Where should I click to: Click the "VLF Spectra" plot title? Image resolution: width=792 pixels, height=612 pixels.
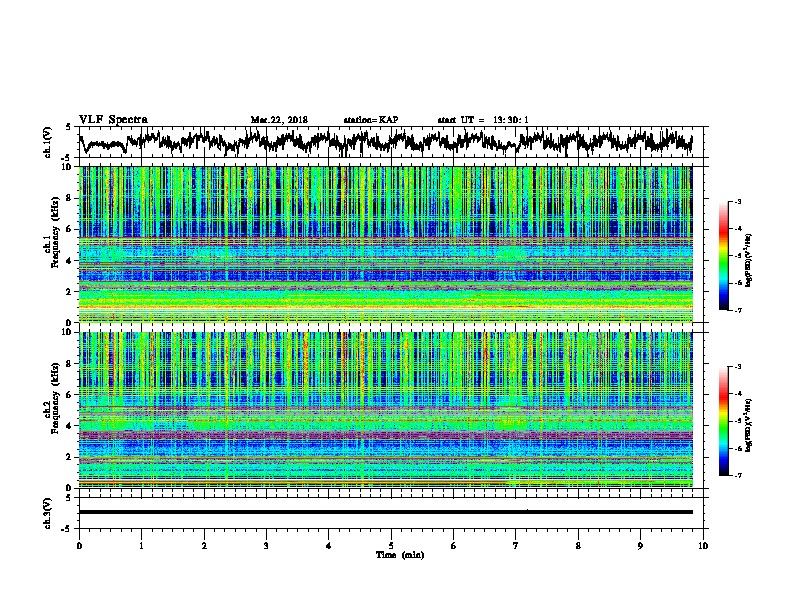[113, 120]
